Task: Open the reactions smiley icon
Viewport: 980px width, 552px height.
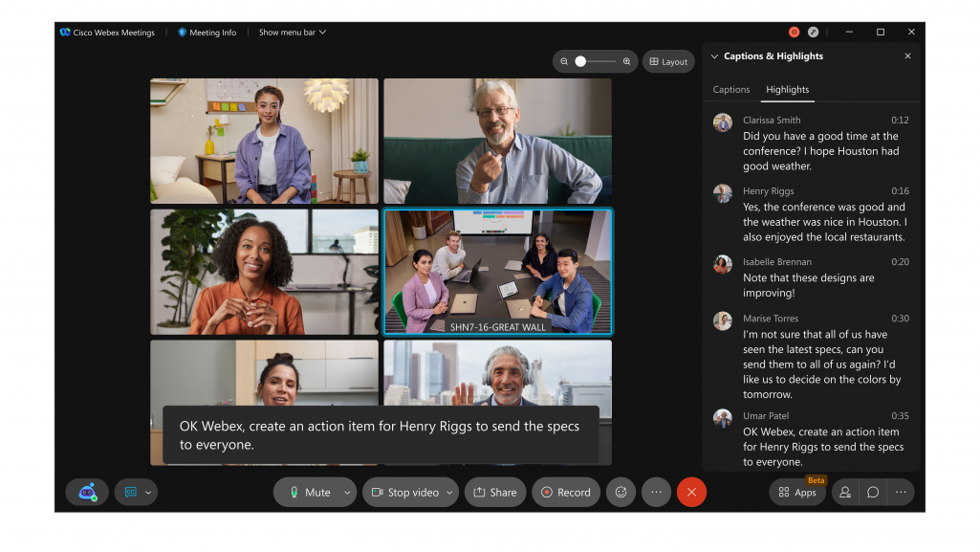Action: click(620, 492)
